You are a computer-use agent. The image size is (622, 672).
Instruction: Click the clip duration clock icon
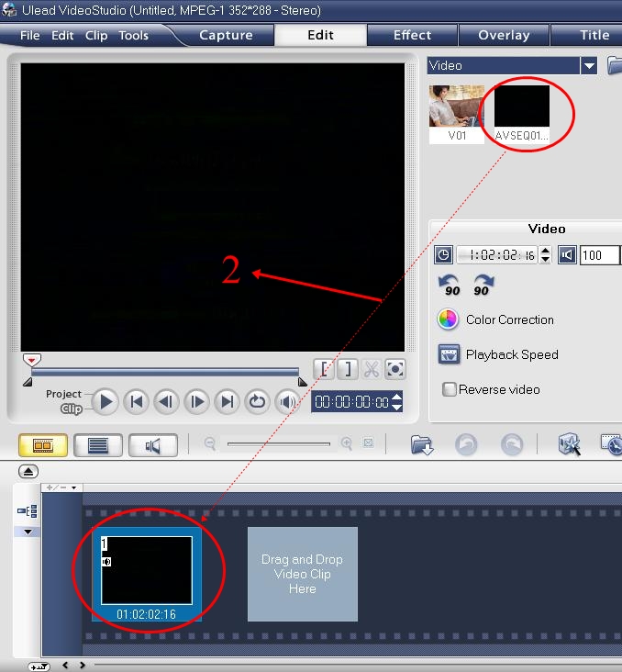(x=443, y=255)
